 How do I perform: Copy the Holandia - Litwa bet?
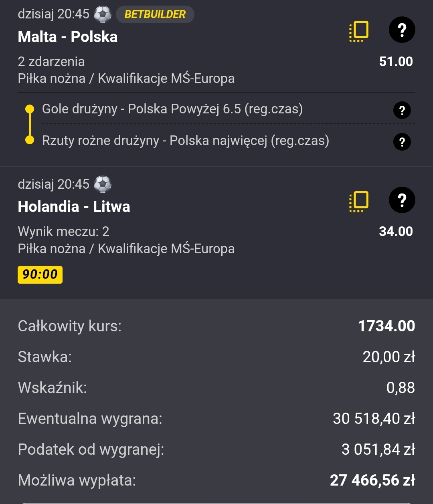click(359, 201)
